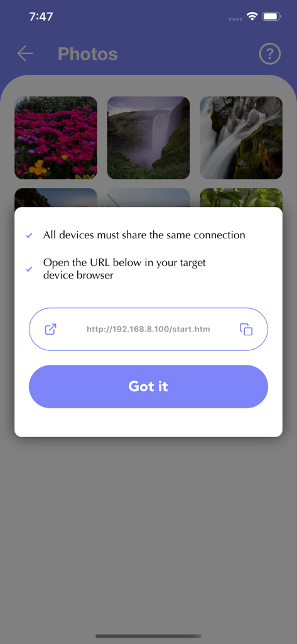
Task: Copy the URL with the copy icon
Action: [x=246, y=330]
